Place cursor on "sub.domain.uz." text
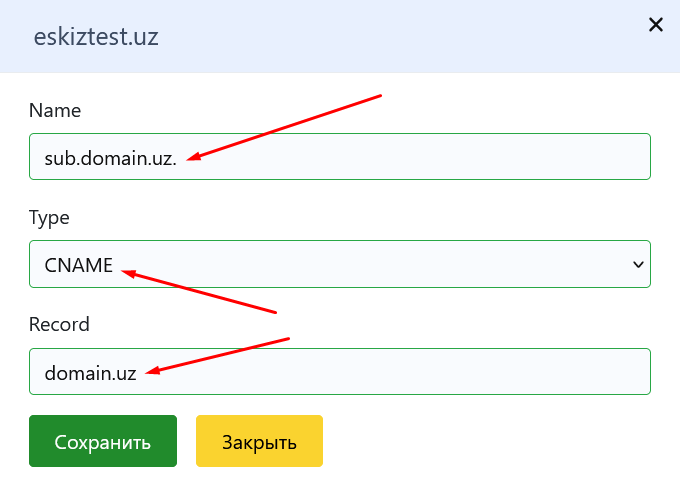The height and width of the screenshot is (500, 680). pyautogui.click(x=110, y=157)
